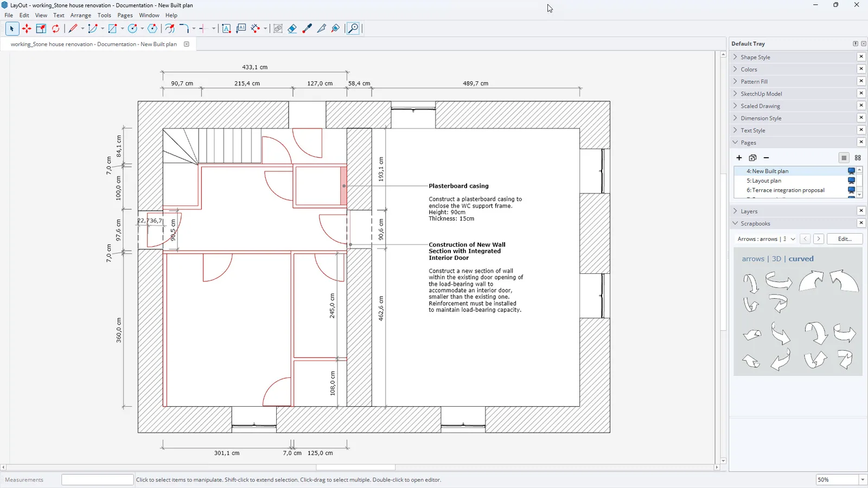This screenshot has height=488, width=868.
Task: Click the Measurements input field
Action: point(97,480)
